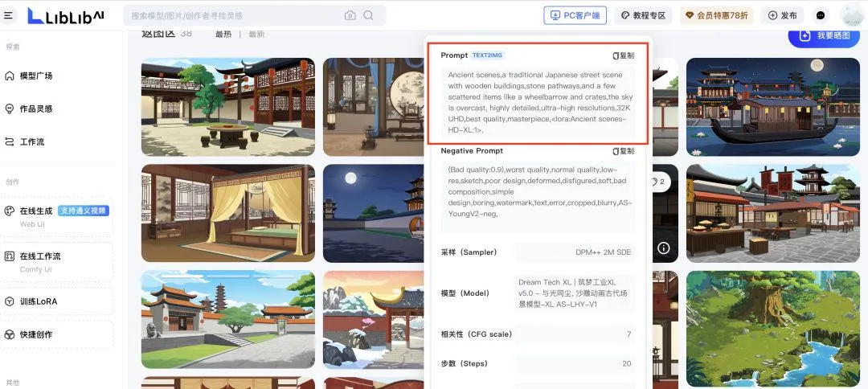Click the info icon on dark image

[663, 248]
